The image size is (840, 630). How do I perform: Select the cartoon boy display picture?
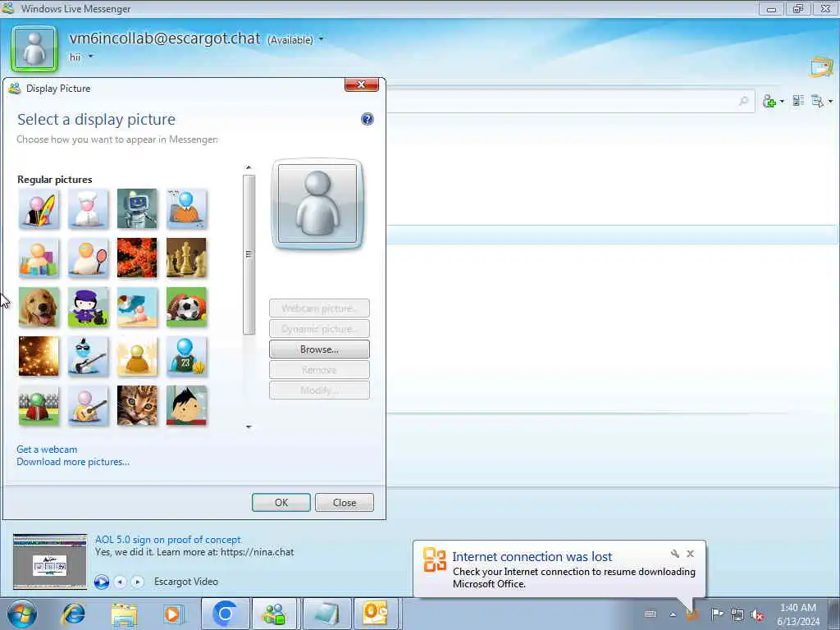186,406
